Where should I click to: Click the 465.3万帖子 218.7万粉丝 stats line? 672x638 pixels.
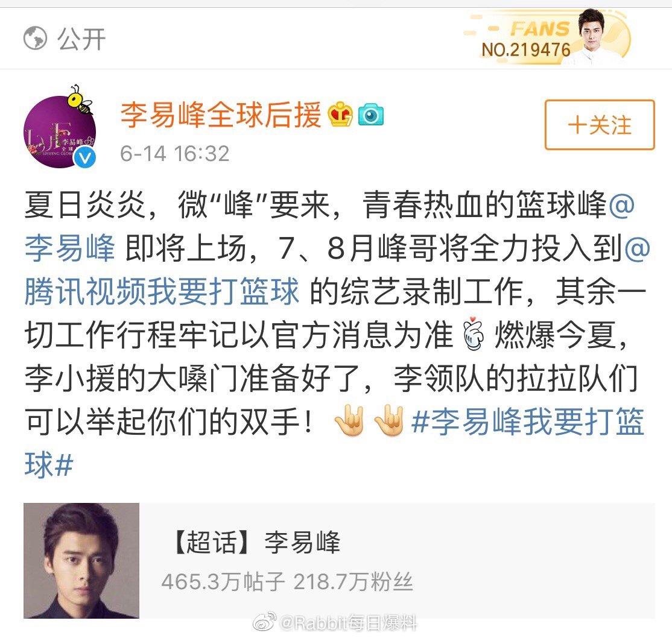[287, 582]
